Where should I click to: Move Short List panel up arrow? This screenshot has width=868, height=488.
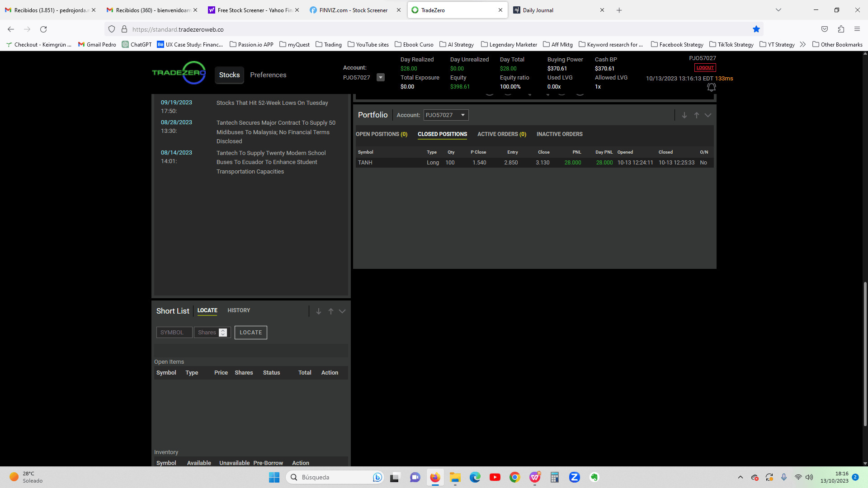click(x=330, y=311)
